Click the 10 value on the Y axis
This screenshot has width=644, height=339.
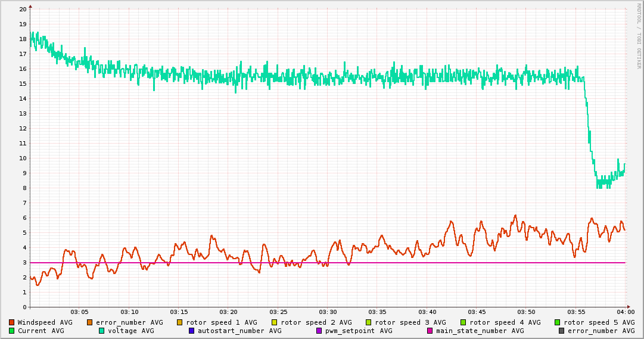pyautogui.click(x=23, y=158)
